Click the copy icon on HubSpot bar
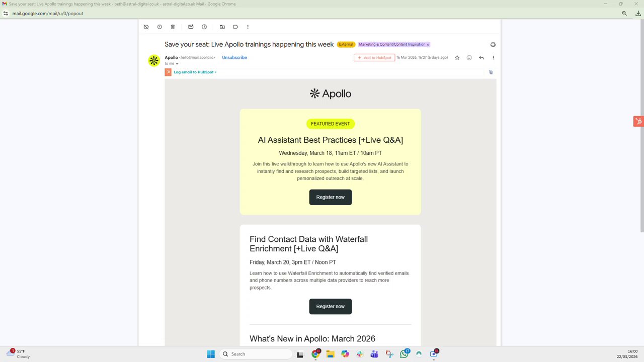 pos(491,72)
